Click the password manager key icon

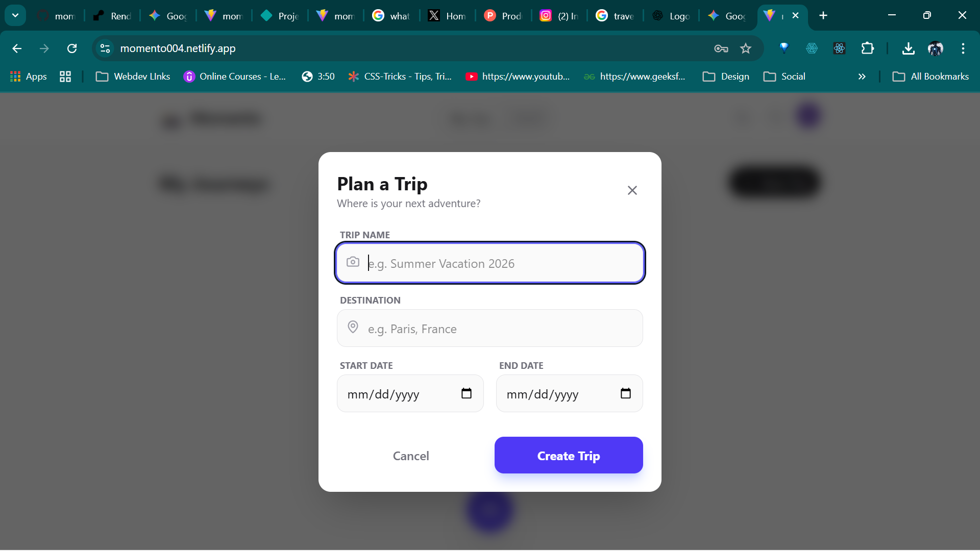[721, 48]
